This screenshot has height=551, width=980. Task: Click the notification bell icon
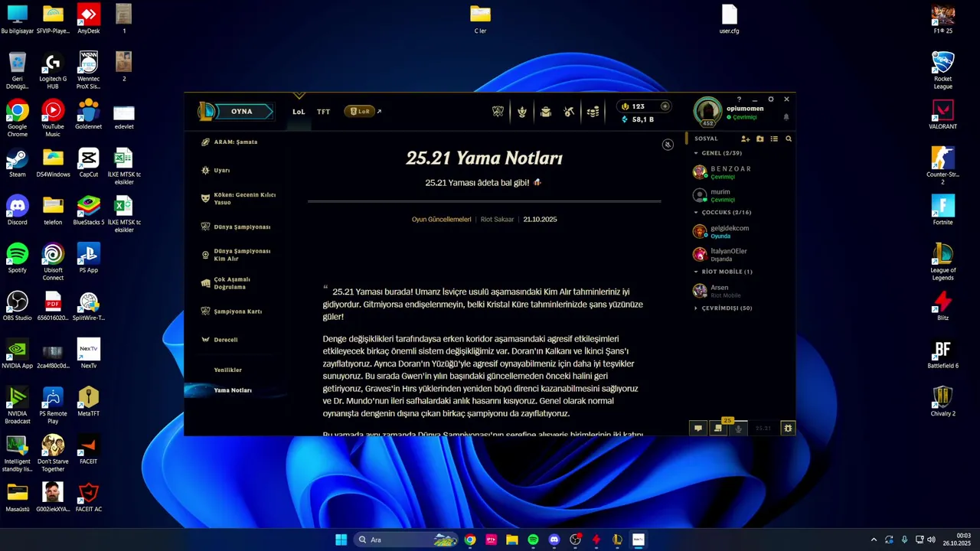coord(786,117)
